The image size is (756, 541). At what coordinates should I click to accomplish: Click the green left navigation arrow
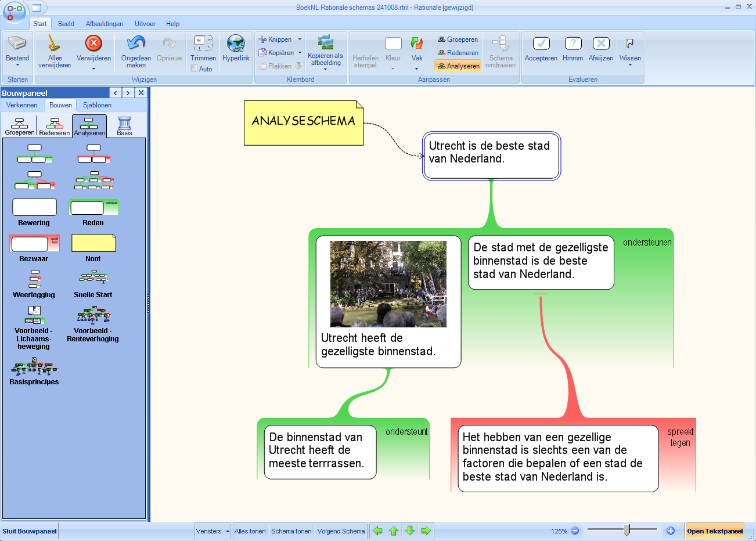point(378,531)
